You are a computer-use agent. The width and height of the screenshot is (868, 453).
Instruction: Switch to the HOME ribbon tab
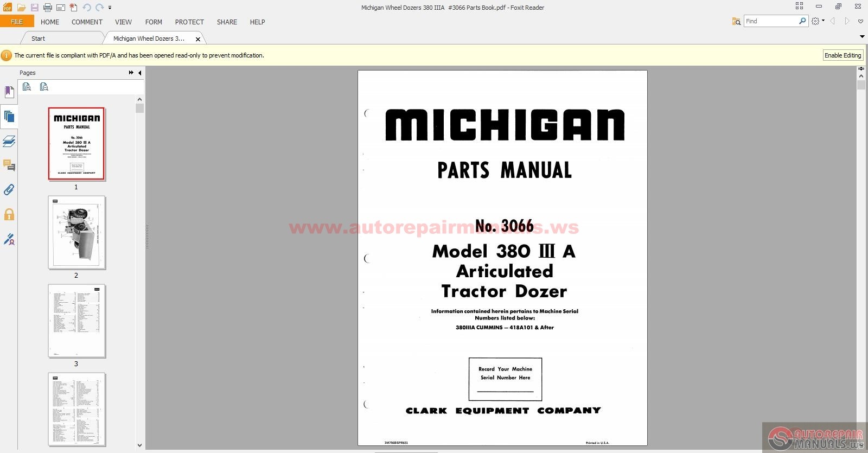point(50,22)
